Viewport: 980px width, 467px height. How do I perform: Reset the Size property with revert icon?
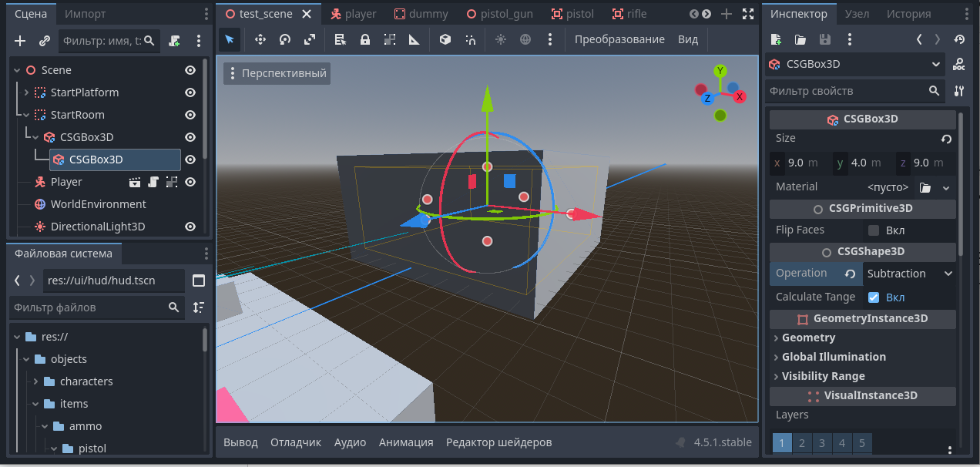tap(946, 139)
